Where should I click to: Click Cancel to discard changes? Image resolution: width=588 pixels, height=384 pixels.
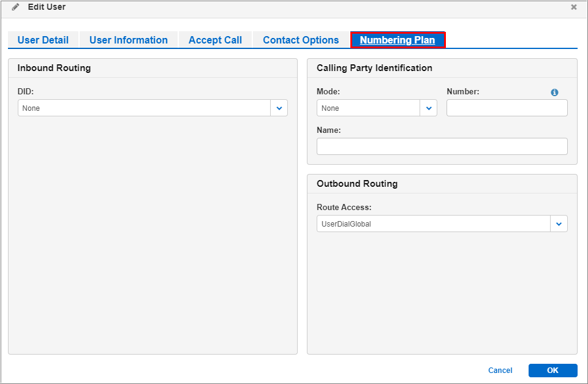[x=500, y=371]
